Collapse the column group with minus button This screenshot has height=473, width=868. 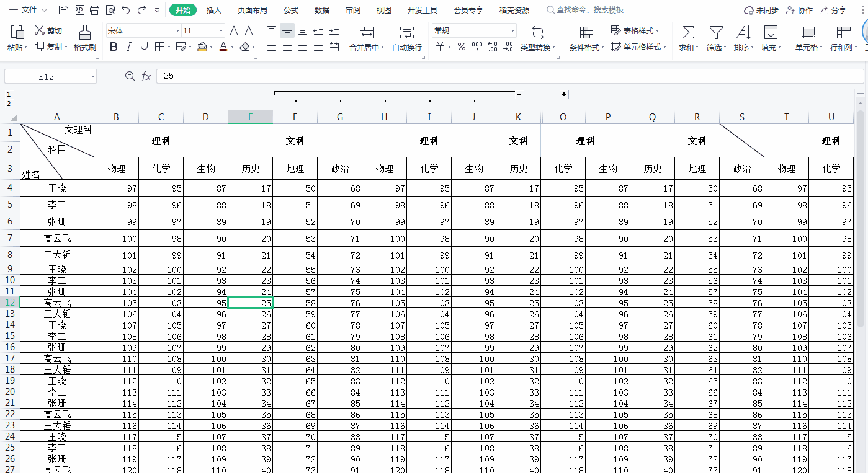tap(519, 94)
